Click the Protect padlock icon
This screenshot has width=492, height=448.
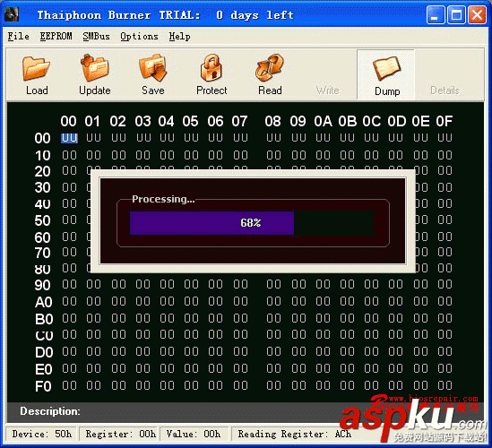[211, 67]
